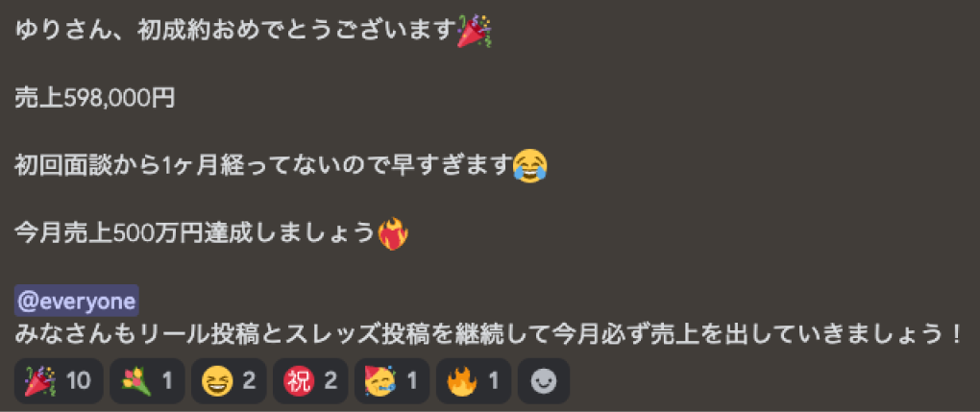Screen dimensions: 980x412
Task: Click the 売上598,000円 sales amount text
Action: 94,99
